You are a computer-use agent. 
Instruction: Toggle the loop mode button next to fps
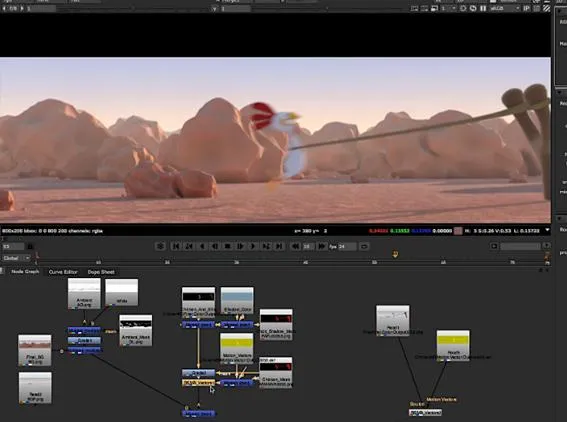tap(364, 246)
